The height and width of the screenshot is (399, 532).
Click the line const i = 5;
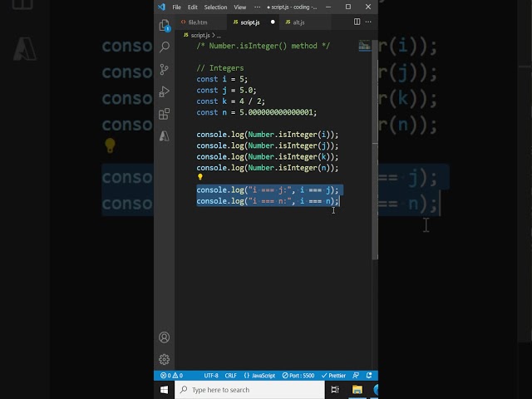point(222,79)
